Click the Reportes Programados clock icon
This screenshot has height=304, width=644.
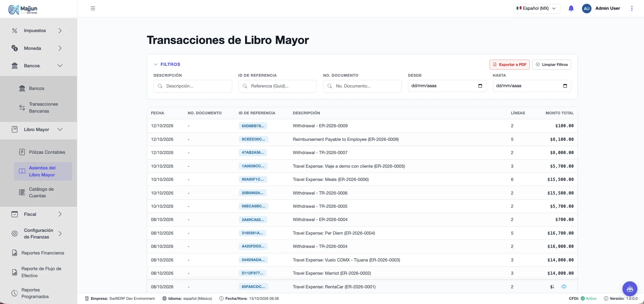coord(15,293)
